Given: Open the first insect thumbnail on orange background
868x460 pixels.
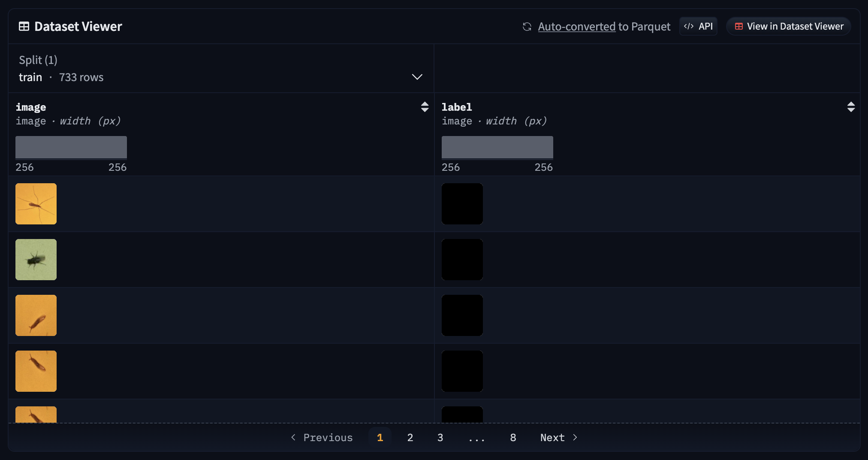Looking at the screenshot, I should (36, 204).
